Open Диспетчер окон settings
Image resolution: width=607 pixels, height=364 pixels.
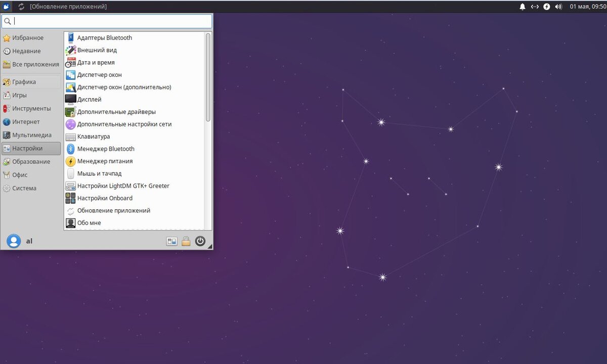(99, 74)
